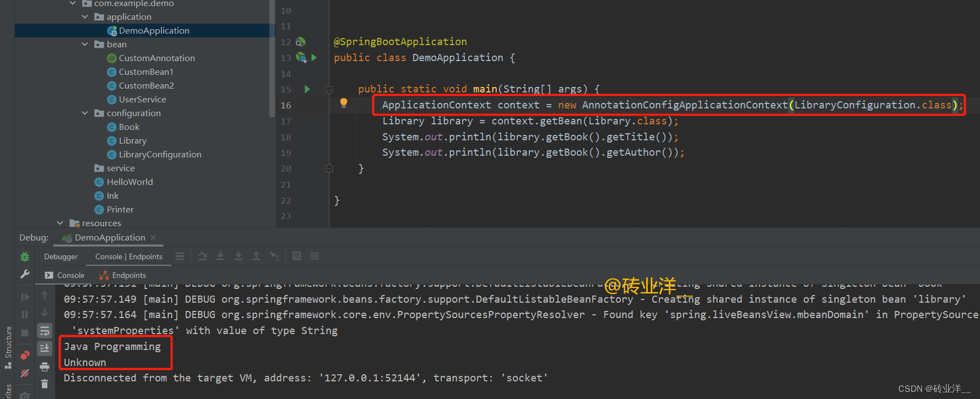Select the Printer class file
Viewport: 980px width, 399px height.
114,210
